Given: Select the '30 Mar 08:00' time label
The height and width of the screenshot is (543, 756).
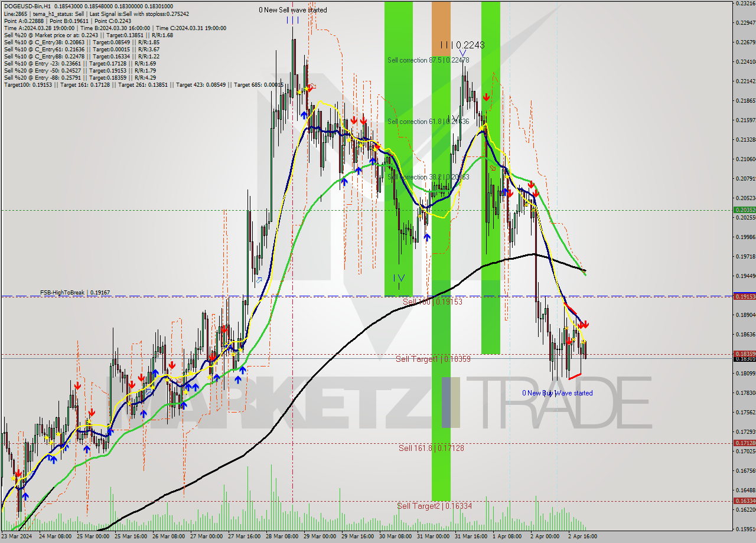Looking at the screenshot, I should [x=395, y=537].
